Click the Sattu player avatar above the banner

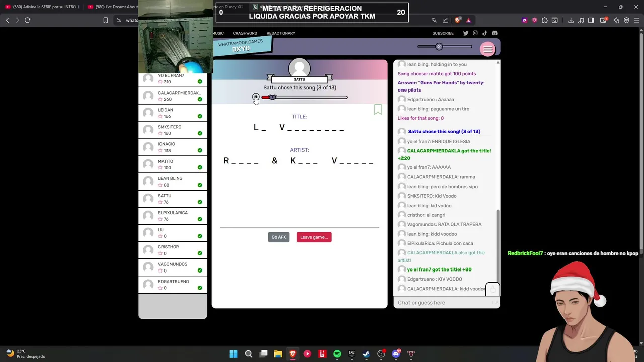click(299, 68)
